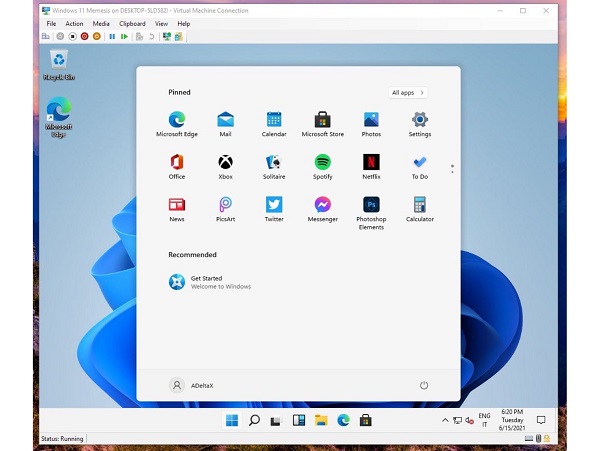The width and height of the screenshot is (600, 451).
Task: Click the Windows Start taskbar button
Action: [x=232, y=420]
